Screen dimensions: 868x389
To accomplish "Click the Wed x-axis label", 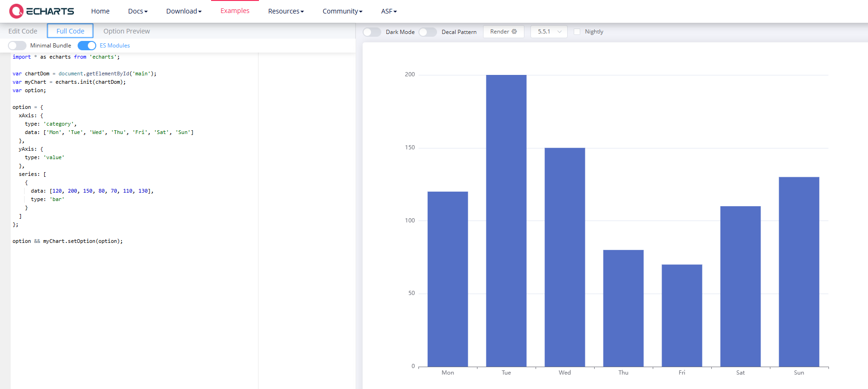I will 565,373.
